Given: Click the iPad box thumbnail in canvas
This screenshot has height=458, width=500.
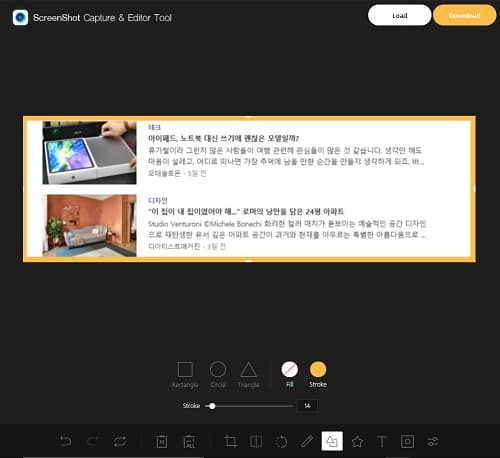Looking at the screenshot, I should [89, 153].
